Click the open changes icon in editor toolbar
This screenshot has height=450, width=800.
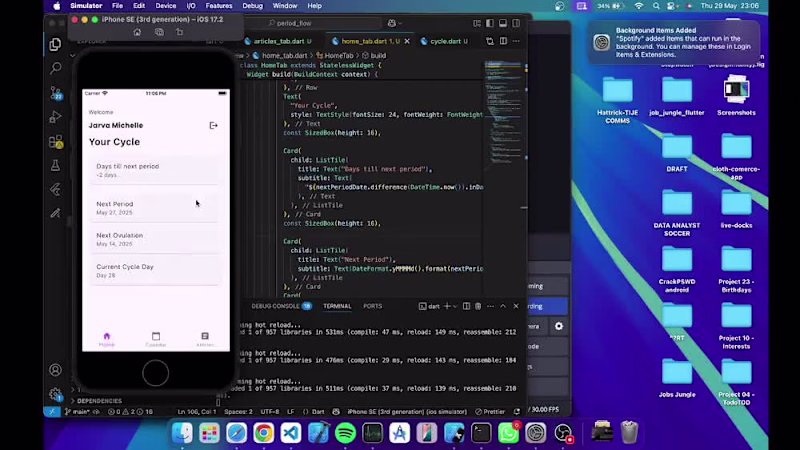click(x=490, y=41)
